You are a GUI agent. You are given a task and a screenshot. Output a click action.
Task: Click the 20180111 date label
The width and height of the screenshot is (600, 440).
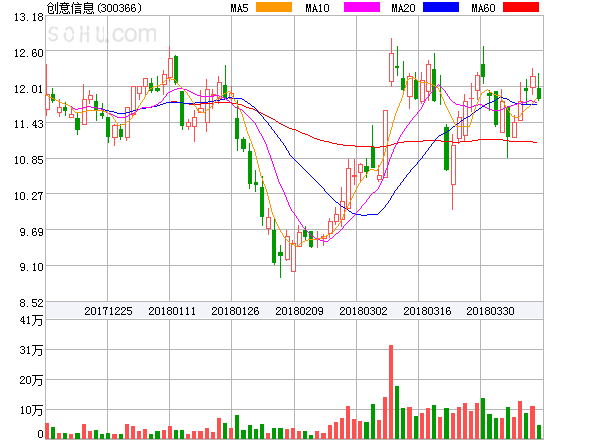(x=172, y=311)
